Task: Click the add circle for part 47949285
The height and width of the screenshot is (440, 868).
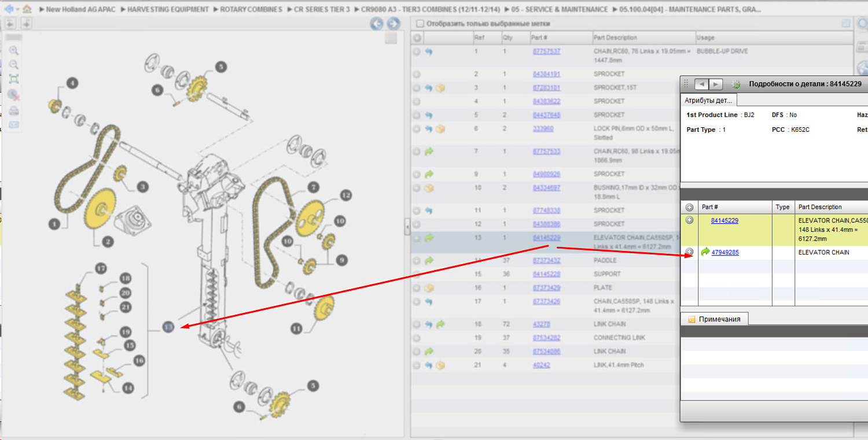Action: point(689,252)
